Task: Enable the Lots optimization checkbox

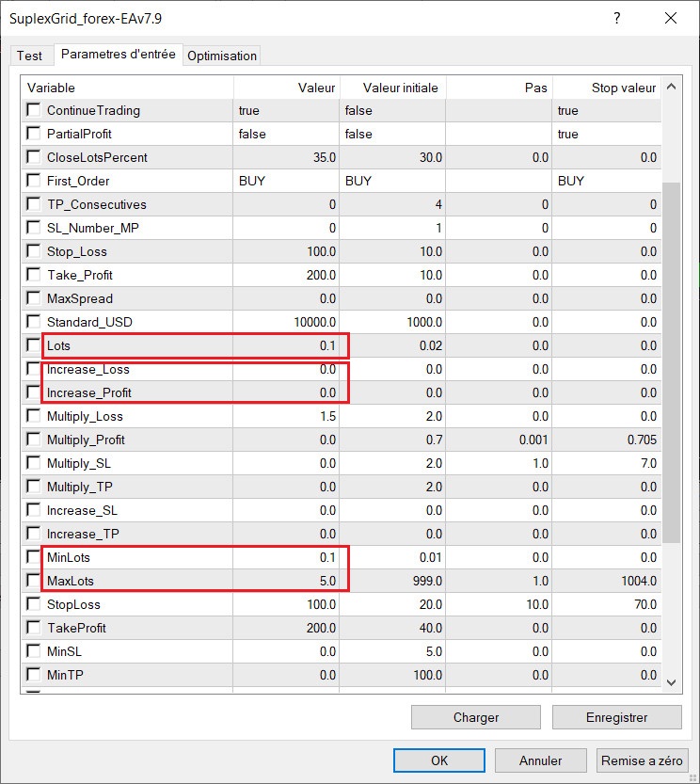Action: 34,346
